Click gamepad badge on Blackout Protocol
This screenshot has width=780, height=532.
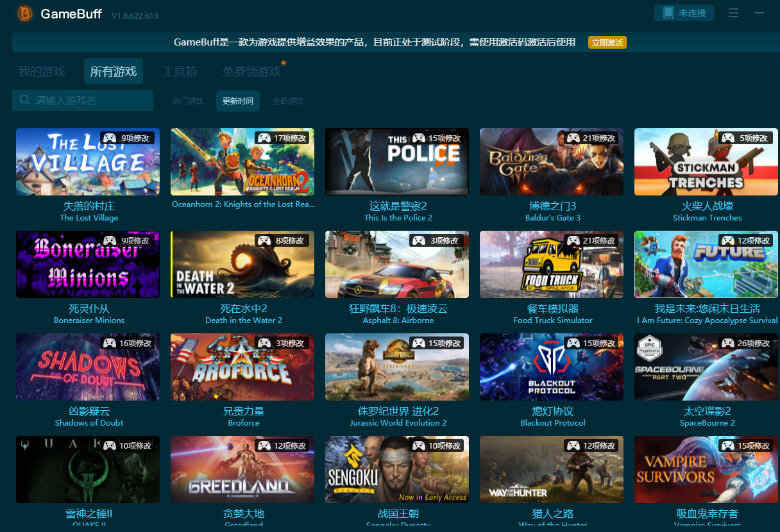(x=573, y=343)
